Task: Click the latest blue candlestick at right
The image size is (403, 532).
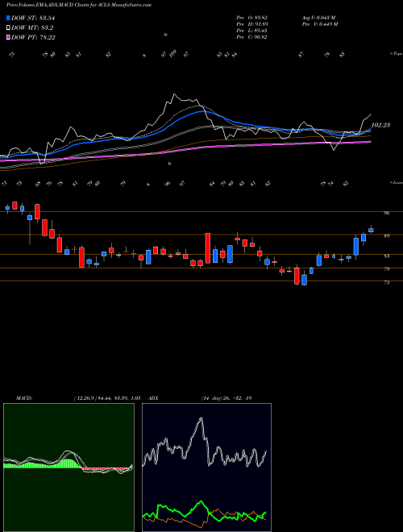Action: (371, 230)
